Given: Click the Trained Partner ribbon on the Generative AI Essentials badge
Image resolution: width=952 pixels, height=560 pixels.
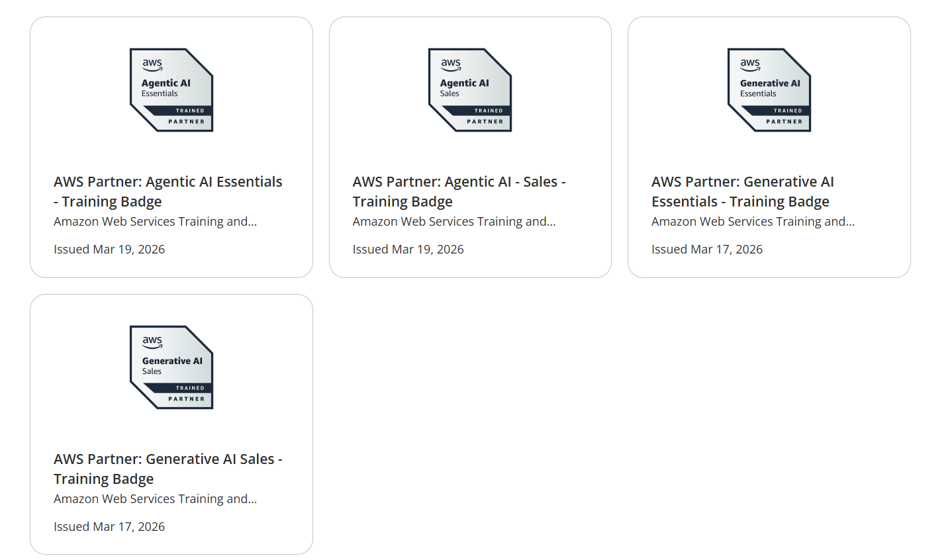Looking at the screenshot, I should point(781,116).
